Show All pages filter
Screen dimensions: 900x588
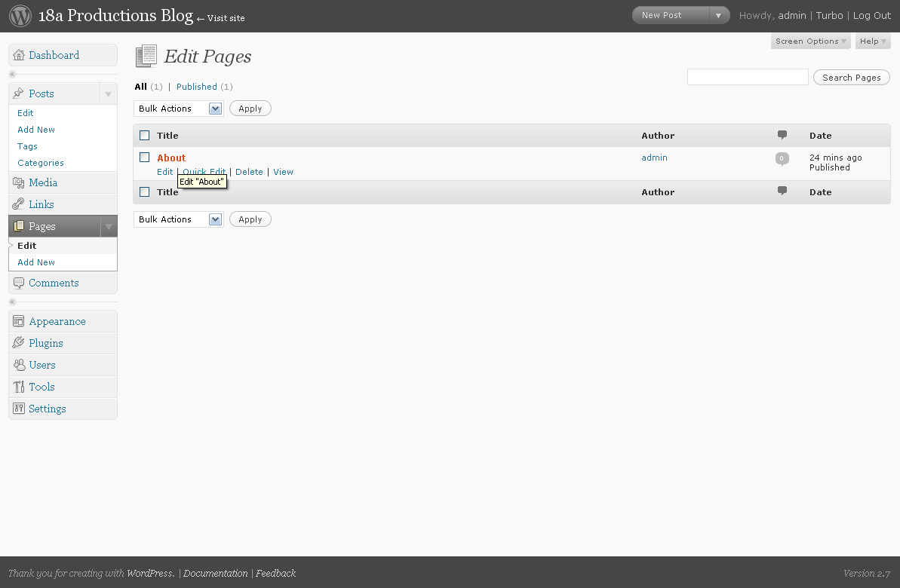pyautogui.click(x=140, y=87)
